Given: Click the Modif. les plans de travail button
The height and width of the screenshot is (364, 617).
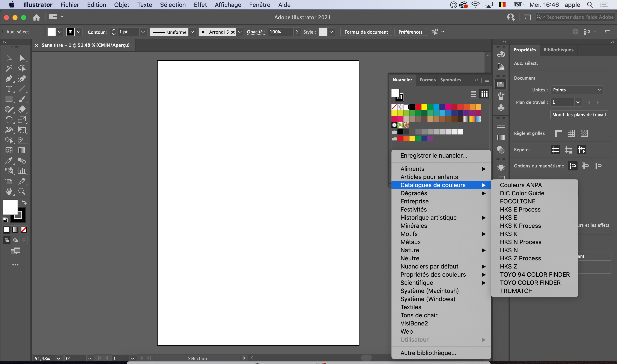Looking at the screenshot, I should click(579, 115).
